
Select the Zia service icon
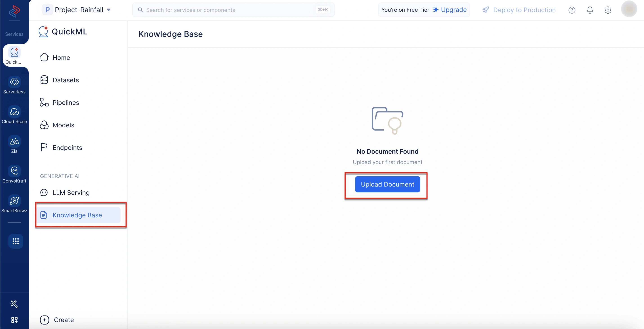(x=14, y=141)
